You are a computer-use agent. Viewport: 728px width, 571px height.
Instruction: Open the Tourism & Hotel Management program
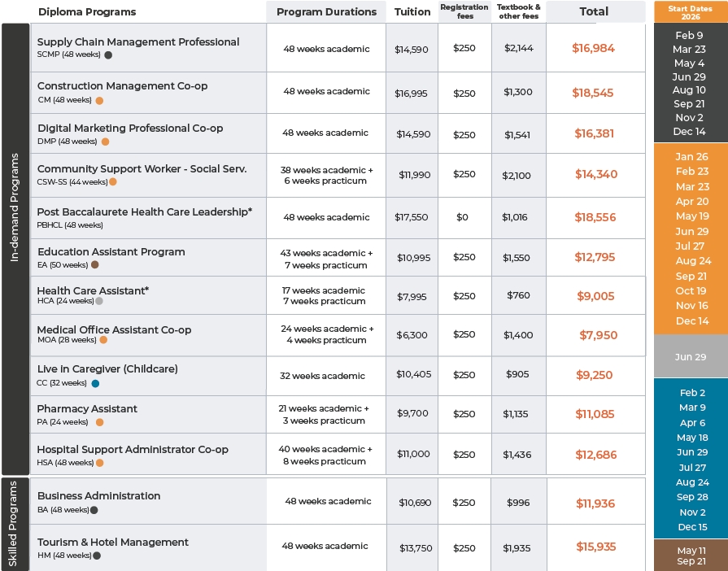113,543
